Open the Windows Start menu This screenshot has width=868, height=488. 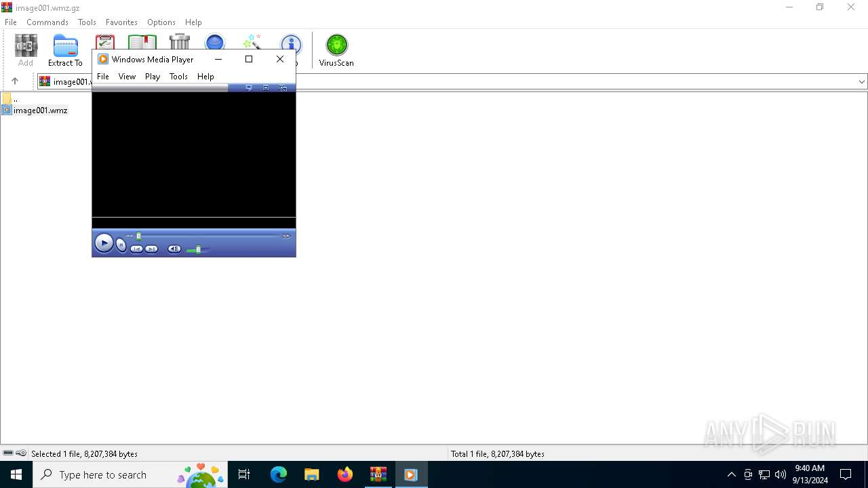(16, 474)
